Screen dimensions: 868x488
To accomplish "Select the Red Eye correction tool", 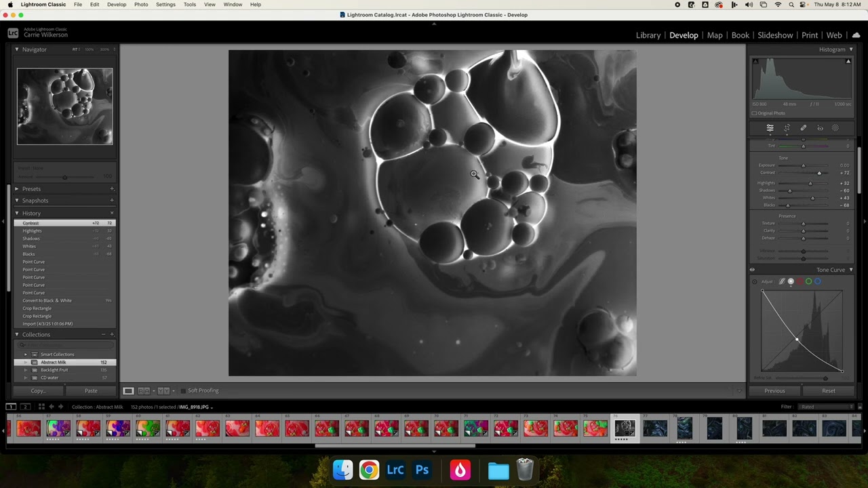I will coord(820,128).
